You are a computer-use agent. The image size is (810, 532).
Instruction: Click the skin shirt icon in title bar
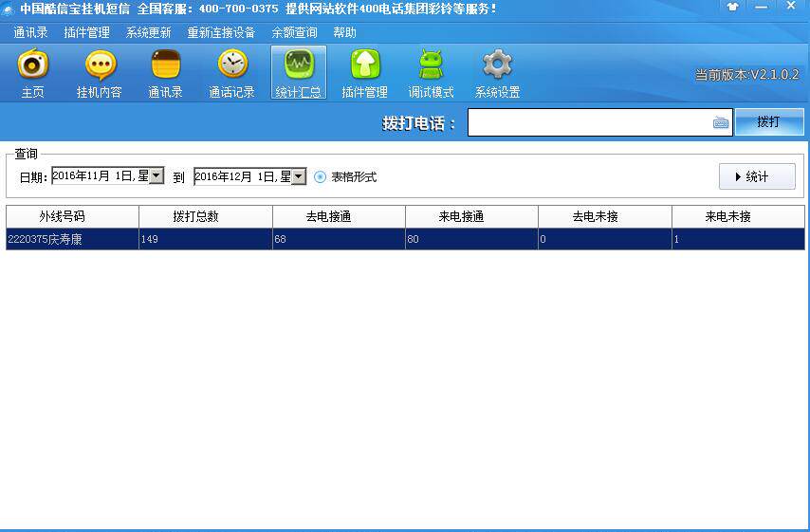point(732,7)
